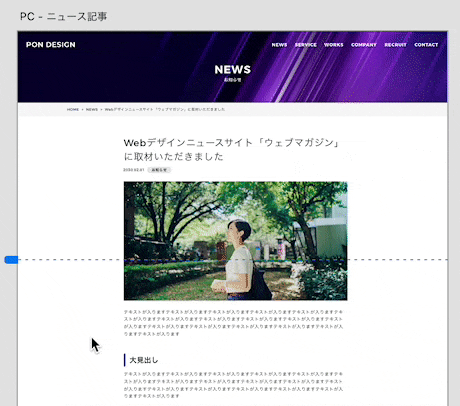Open the SERVICE navigation link
The width and height of the screenshot is (460, 406).
tap(306, 45)
